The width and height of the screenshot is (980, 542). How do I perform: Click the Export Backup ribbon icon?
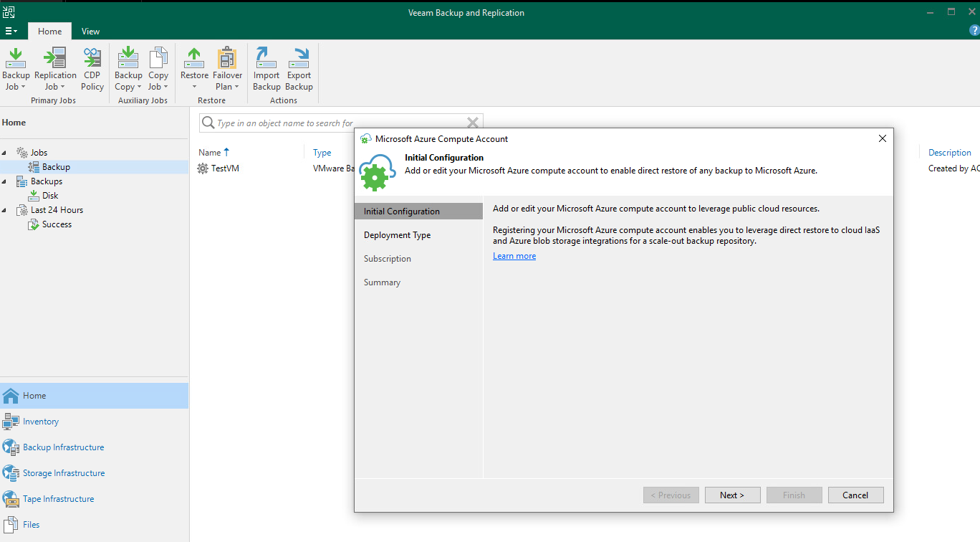pos(299,58)
